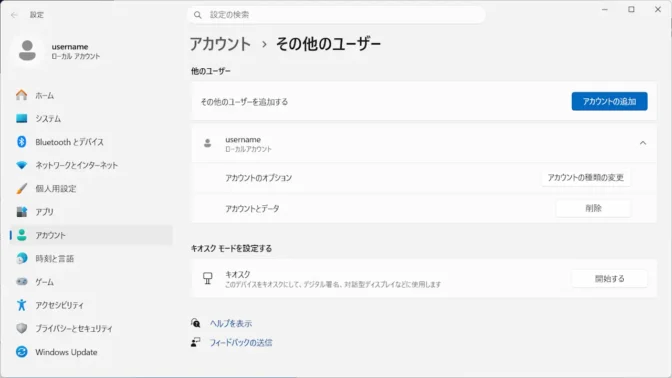Click the ゲーム controller icon

pyautogui.click(x=21, y=282)
